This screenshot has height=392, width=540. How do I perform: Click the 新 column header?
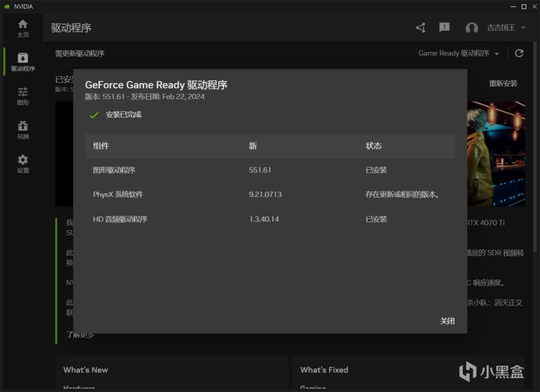[253, 146]
